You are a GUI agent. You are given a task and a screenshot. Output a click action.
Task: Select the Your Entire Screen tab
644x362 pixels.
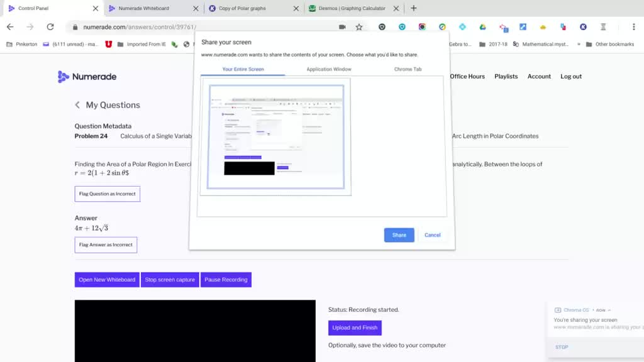click(x=243, y=69)
